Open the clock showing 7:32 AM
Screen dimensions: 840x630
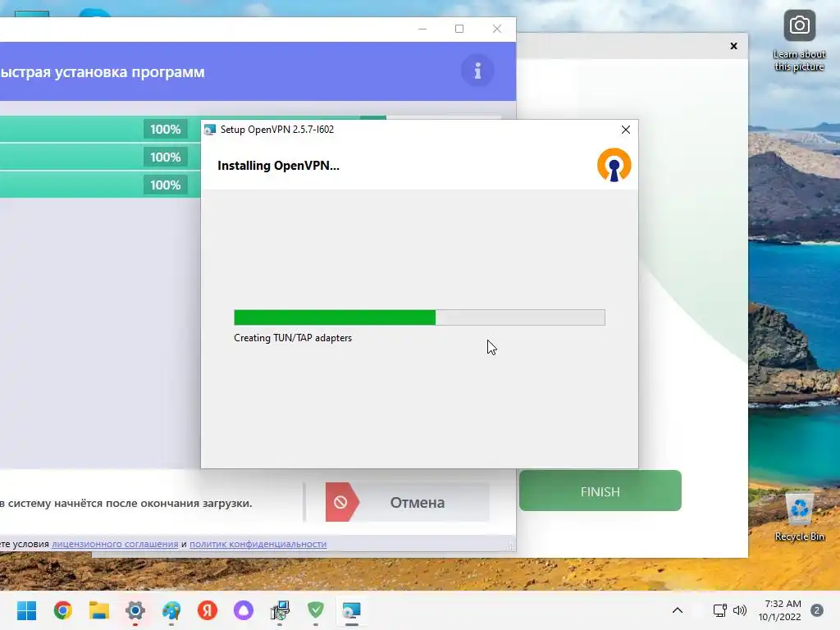click(779, 610)
